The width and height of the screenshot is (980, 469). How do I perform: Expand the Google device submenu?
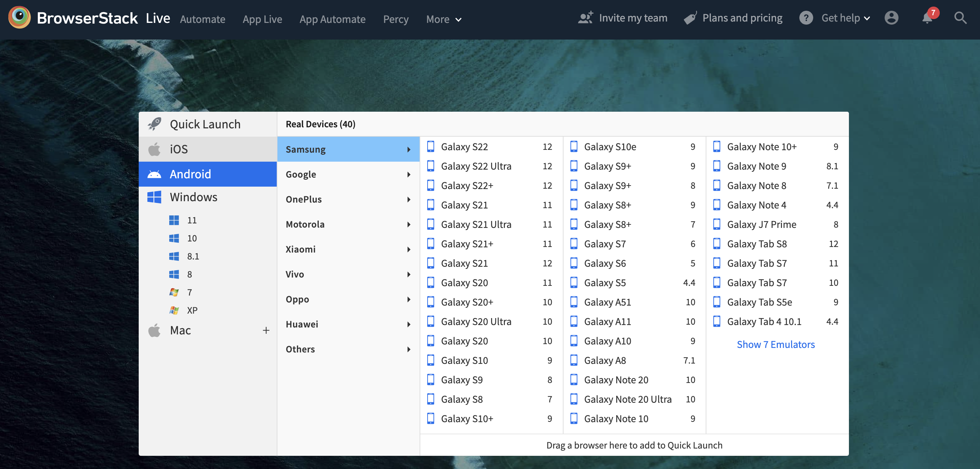tap(348, 174)
